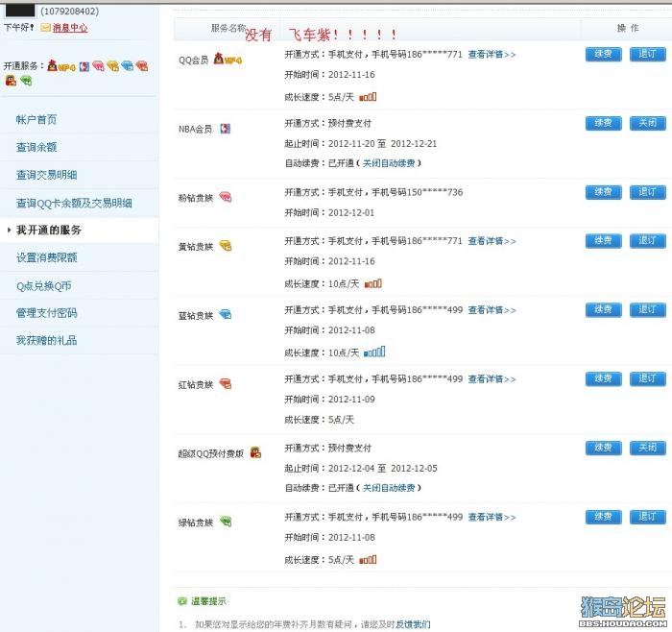The height and width of the screenshot is (632, 672).
Task: Go to 帐户首页 in the sidebar
Action: 36,120
